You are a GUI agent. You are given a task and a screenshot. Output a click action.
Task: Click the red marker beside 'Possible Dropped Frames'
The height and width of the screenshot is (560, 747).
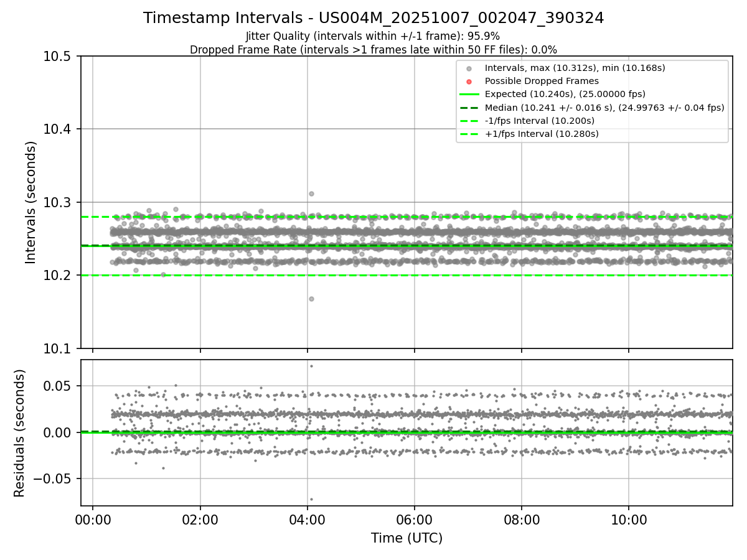click(x=469, y=82)
